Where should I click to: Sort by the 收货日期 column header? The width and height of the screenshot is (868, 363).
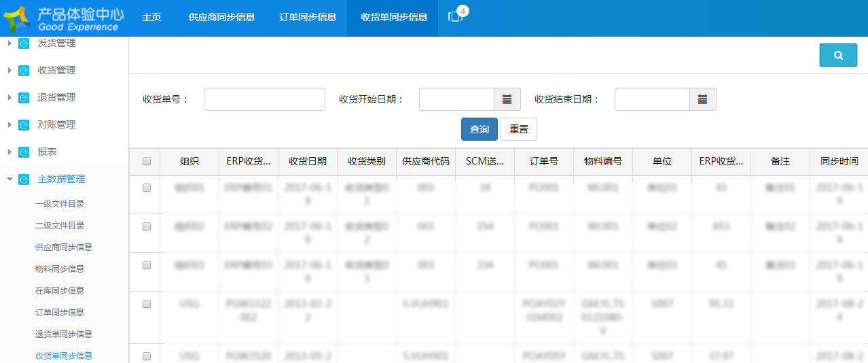308,162
